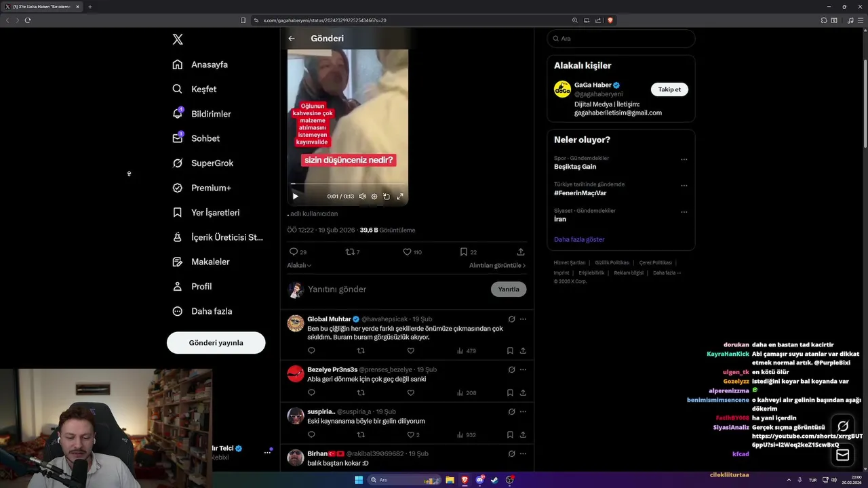
Task: Like the suspiria.. reply
Action: [x=412, y=435]
